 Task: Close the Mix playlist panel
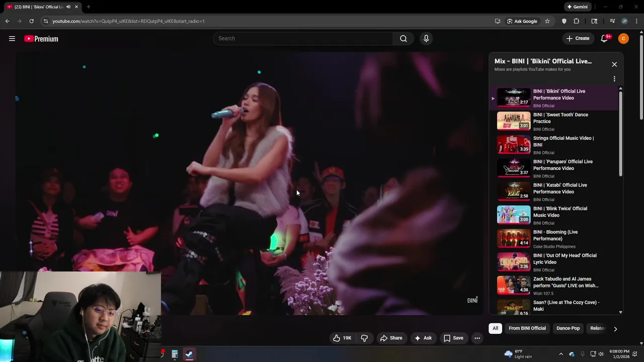tap(614, 64)
